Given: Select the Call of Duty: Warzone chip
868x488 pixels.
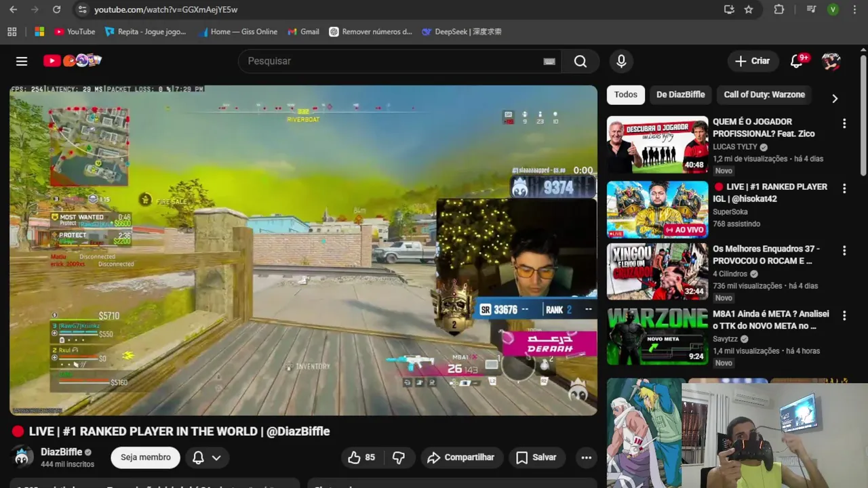Looking at the screenshot, I should click(764, 94).
